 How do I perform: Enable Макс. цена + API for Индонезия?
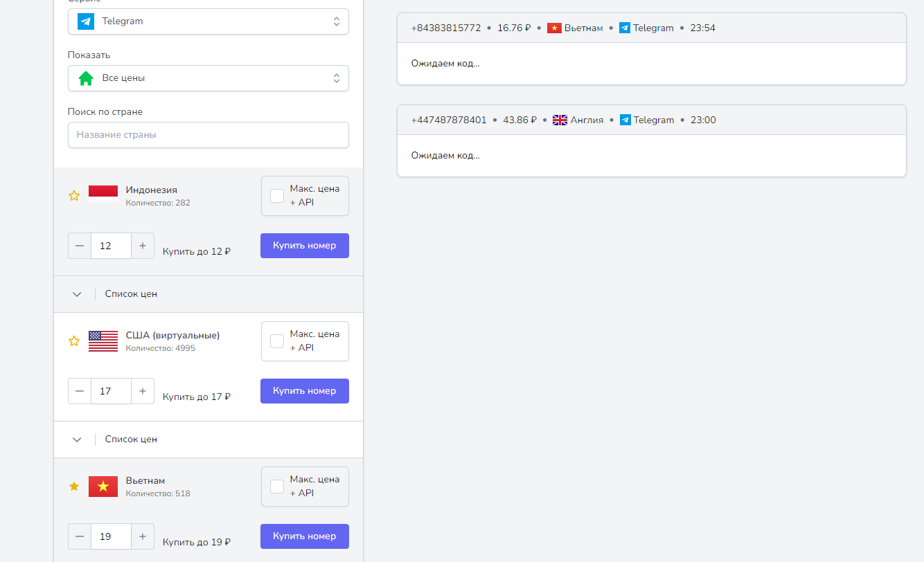pyautogui.click(x=277, y=196)
